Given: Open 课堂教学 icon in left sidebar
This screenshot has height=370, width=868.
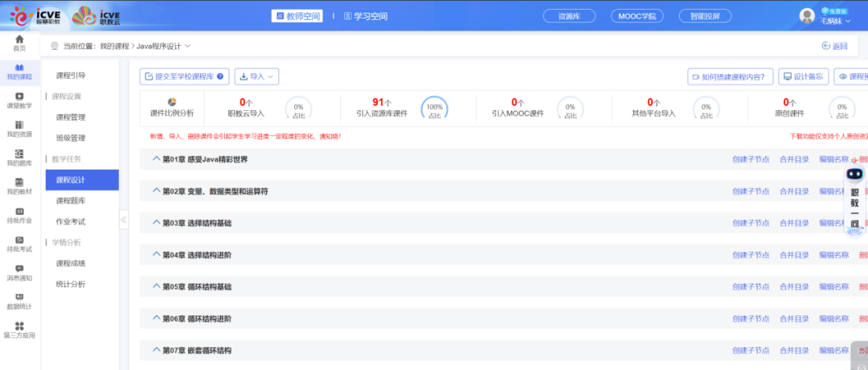Looking at the screenshot, I should tap(19, 97).
